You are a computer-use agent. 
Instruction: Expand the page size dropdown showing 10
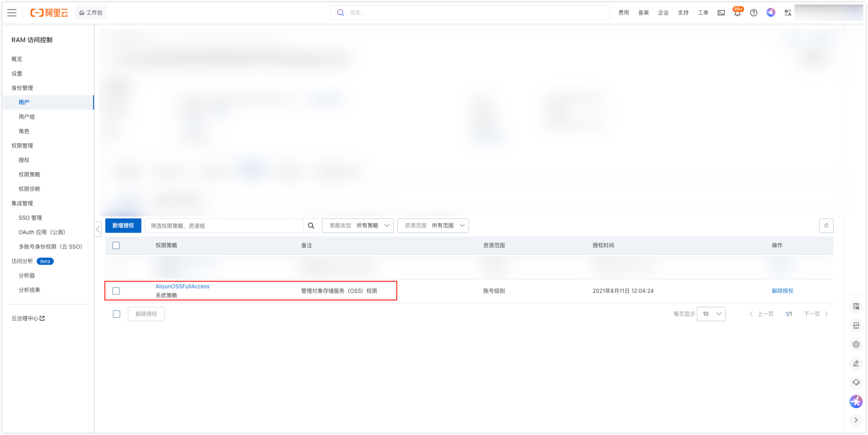pyautogui.click(x=711, y=314)
